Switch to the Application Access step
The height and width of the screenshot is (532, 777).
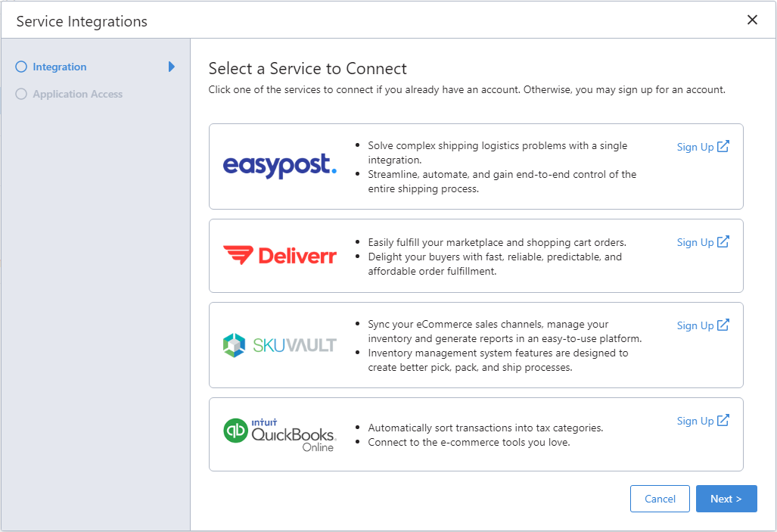pyautogui.click(x=78, y=94)
